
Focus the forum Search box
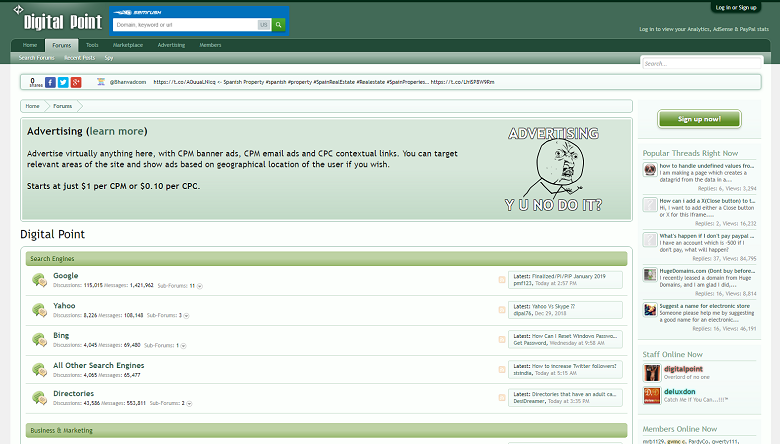pos(701,64)
